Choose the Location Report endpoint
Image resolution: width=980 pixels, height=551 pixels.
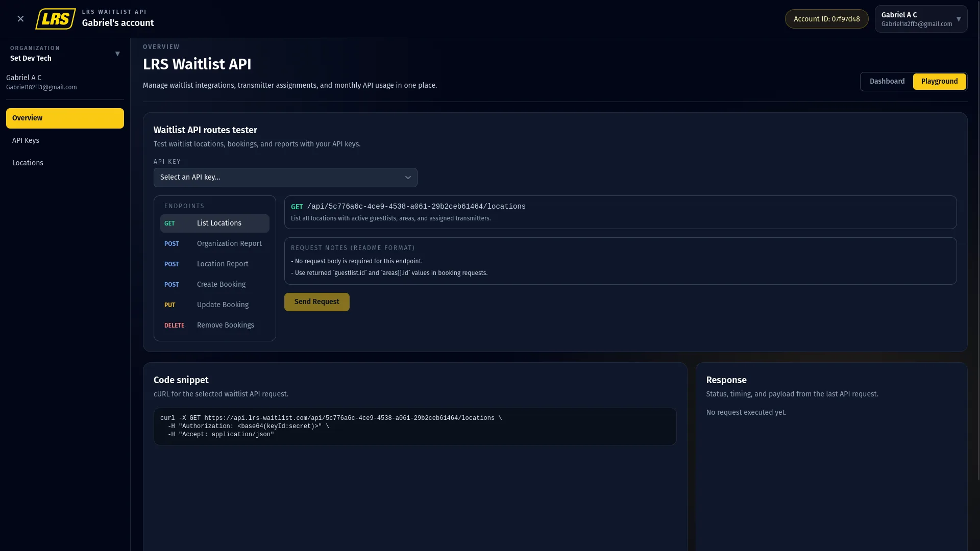214,264
